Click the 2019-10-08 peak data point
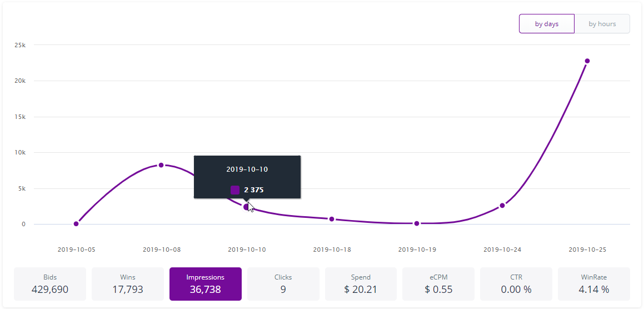The image size is (644, 309). (x=161, y=165)
